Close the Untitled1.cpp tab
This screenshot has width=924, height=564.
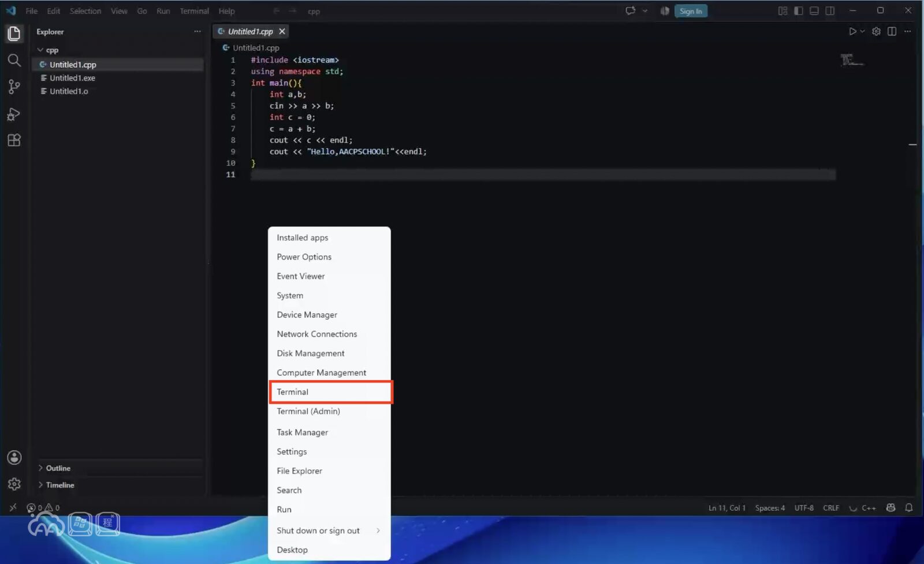coord(282,31)
